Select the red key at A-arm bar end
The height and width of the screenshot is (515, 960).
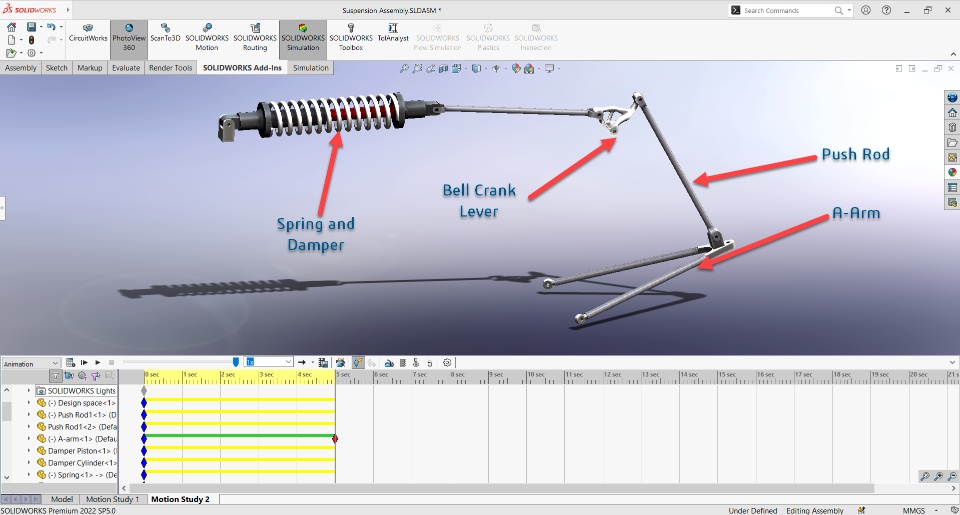335,438
